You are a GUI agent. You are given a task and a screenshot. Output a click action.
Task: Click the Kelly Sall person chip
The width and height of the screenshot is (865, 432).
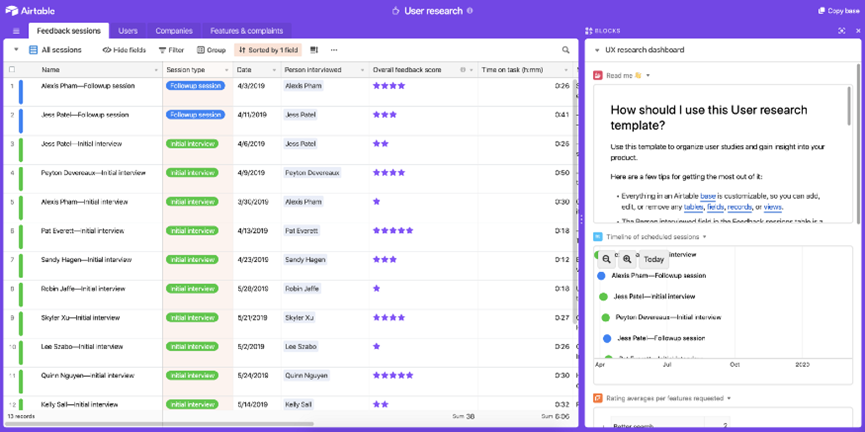(298, 404)
